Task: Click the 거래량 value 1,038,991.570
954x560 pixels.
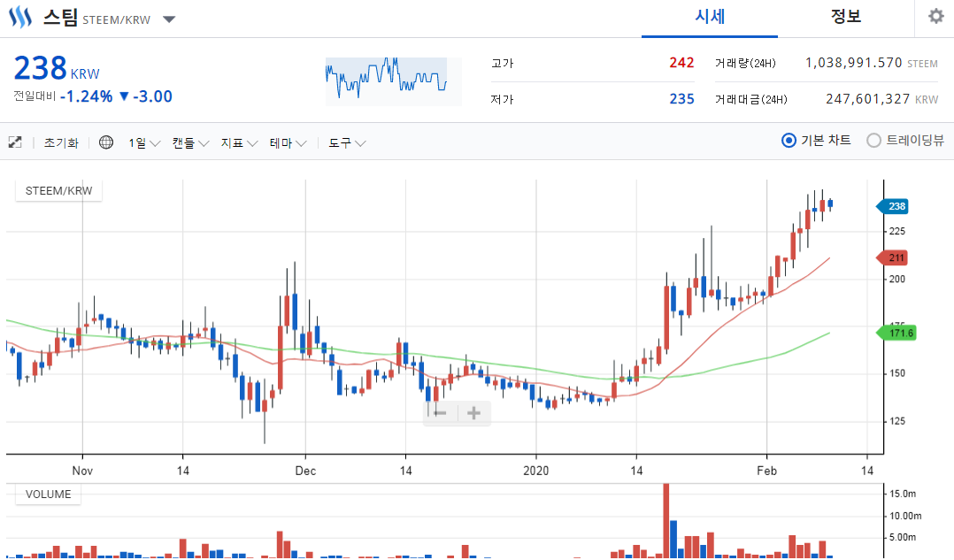Action: point(854,63)
